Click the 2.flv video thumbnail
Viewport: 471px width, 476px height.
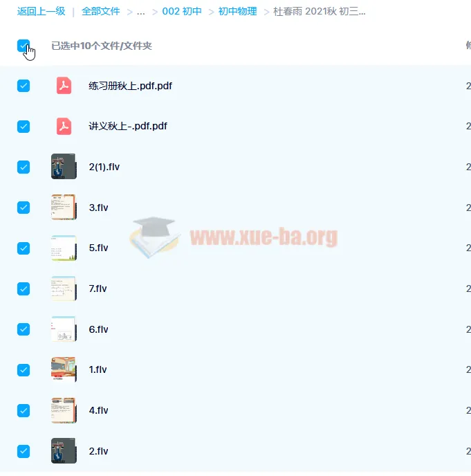64,451
